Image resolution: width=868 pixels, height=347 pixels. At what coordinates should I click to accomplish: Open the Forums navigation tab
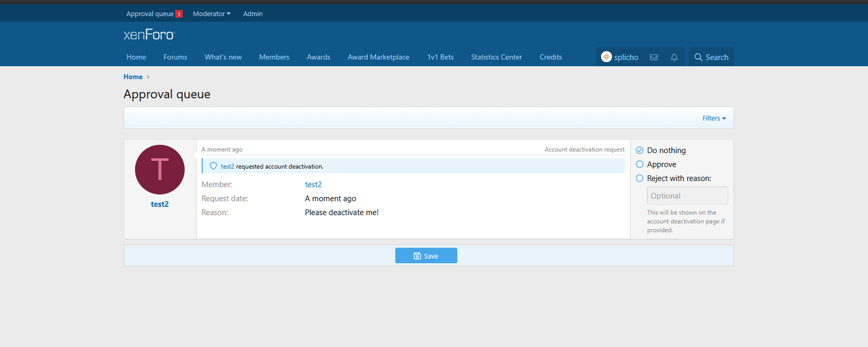[175, 57]
